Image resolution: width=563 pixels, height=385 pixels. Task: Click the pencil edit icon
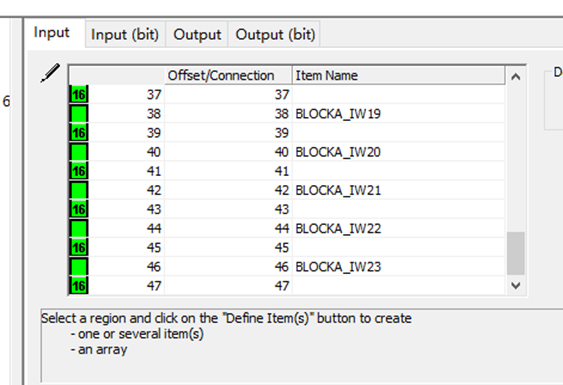click(50, 73)
